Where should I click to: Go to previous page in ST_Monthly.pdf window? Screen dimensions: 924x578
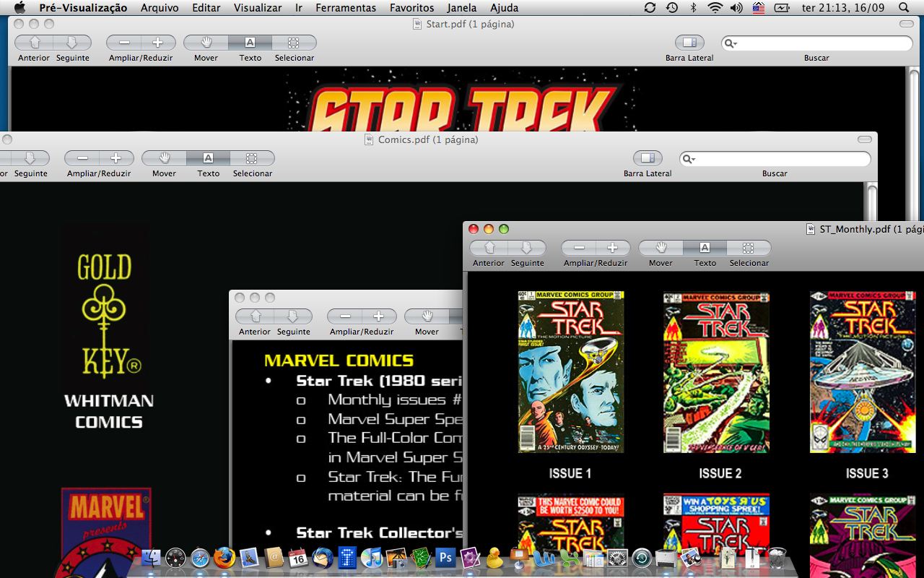point(489,248)
